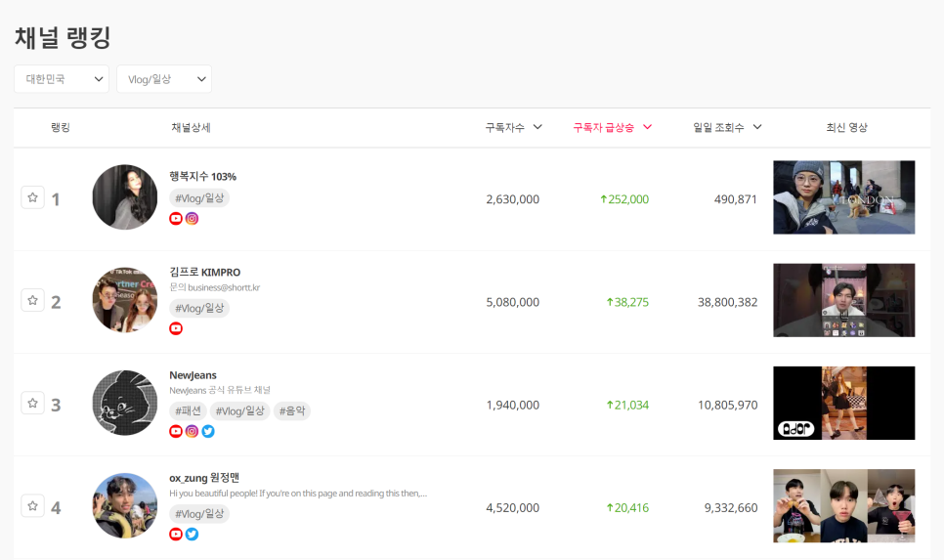This screenshot has height=560, width=944.
Task: Open 행복지수 103% latest video thumbnail
Action: [843, 197]
